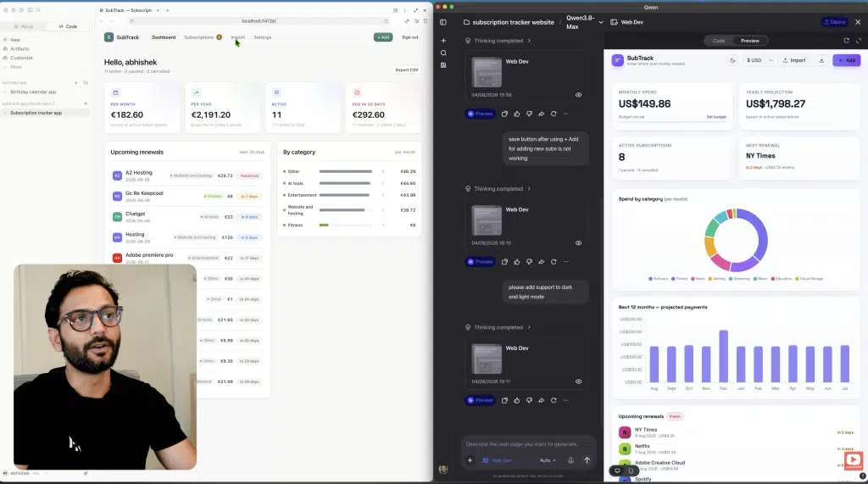Expand the third Thinking completed section
868x484 pixels.
[x=498, y=326]
